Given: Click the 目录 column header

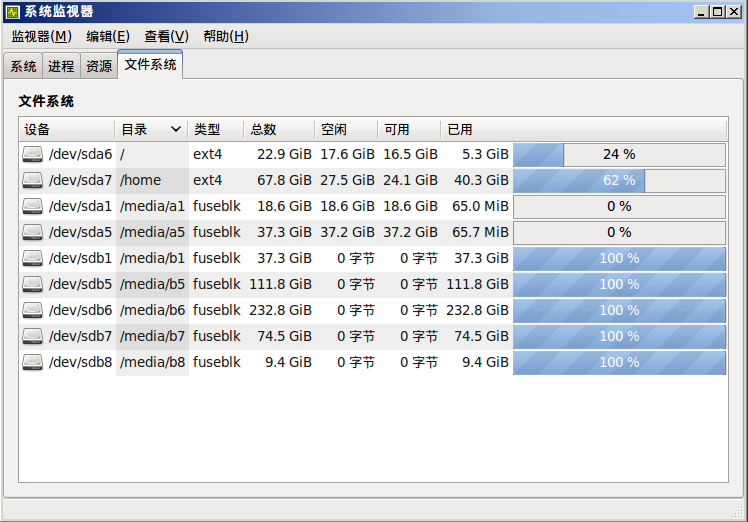Looking at the screenshot, I should pos(151,129).
